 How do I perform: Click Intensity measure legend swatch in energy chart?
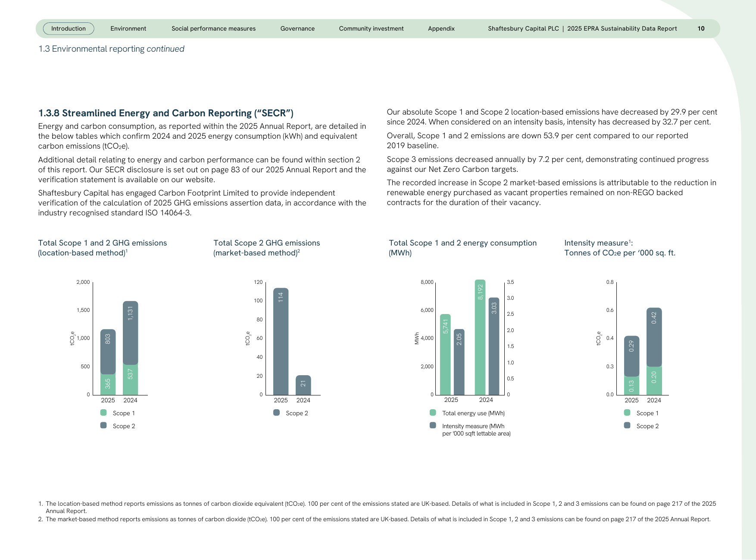433,426
